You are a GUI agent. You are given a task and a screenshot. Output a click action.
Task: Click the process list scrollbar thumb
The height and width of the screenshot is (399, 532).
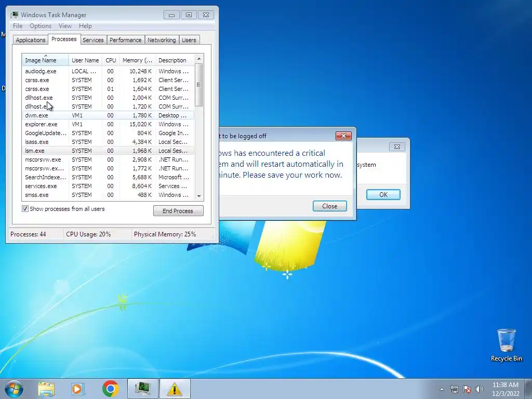pyautogui.click(x=199, y=85)
